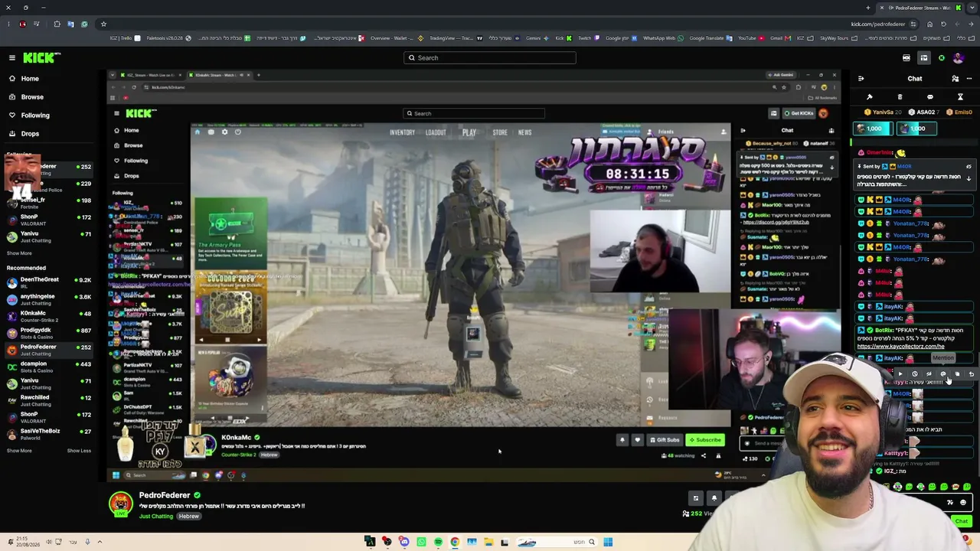Open Chrome from the taskbar
The height and width of the screenshot is (551, 980).
click(455, 543)
